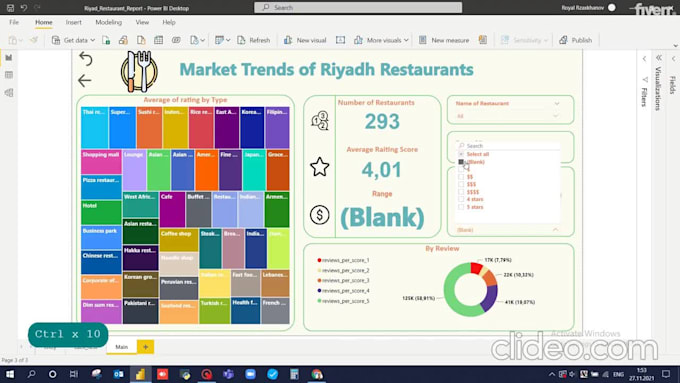680x383 pixels.
Task: Click the plate and cutlery logo
Action: point(139,72)
